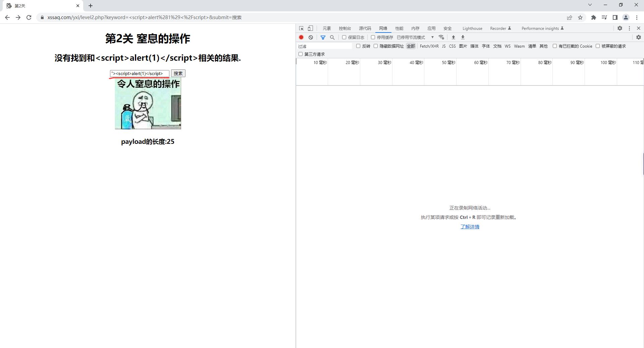Viewport: 644px width, 348px height.
Task: Select the 网络 tab
Action: (x=383, y=28)
